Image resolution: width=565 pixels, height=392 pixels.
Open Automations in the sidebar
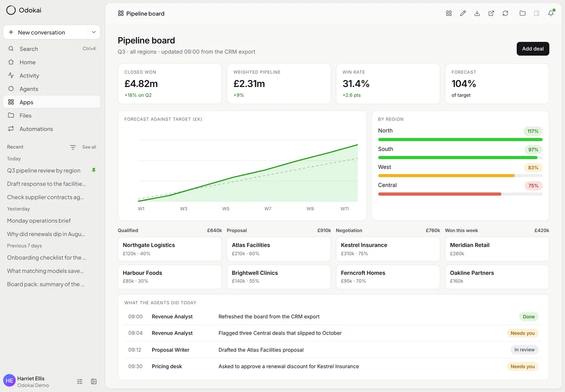coord(52,129)
